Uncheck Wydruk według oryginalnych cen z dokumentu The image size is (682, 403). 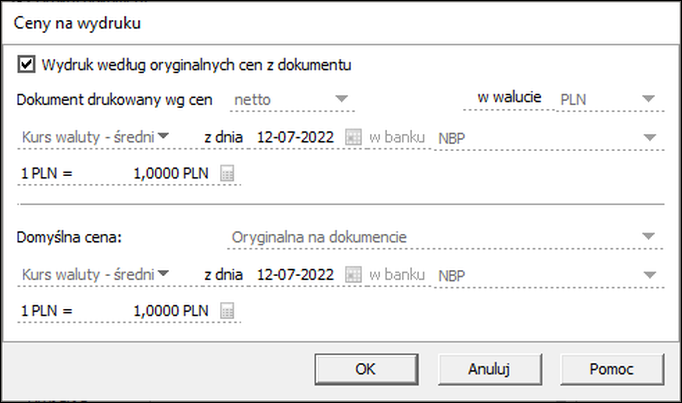tap(26, 64)
